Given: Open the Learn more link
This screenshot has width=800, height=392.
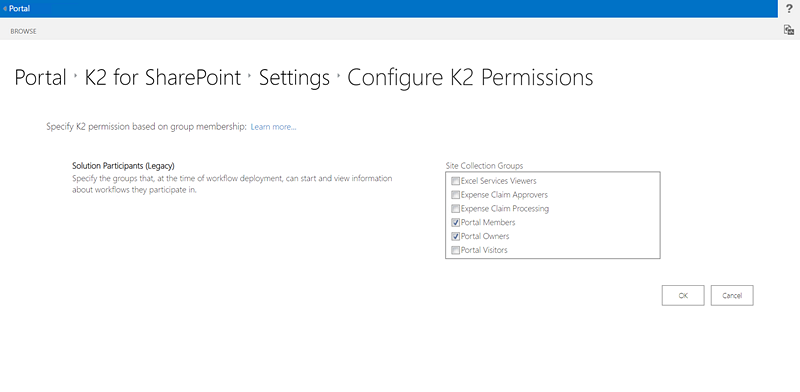Looking at the screenshot, I should point(273,127).
